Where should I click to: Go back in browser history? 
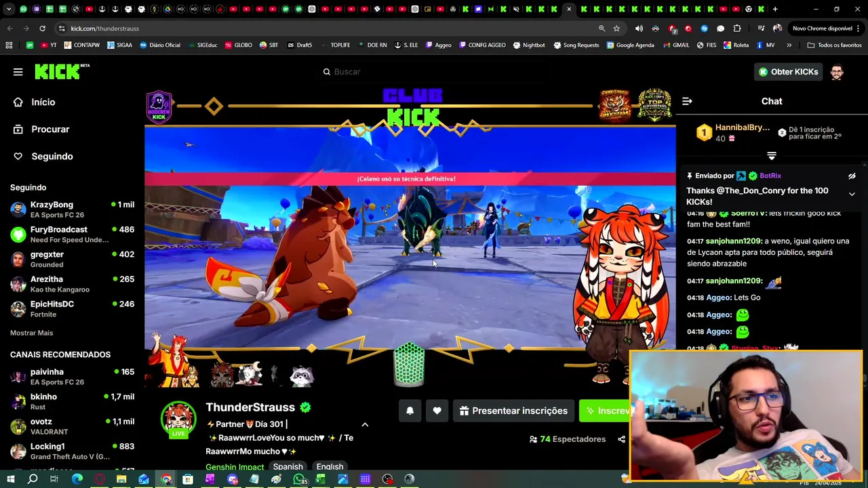coord(9,28)
